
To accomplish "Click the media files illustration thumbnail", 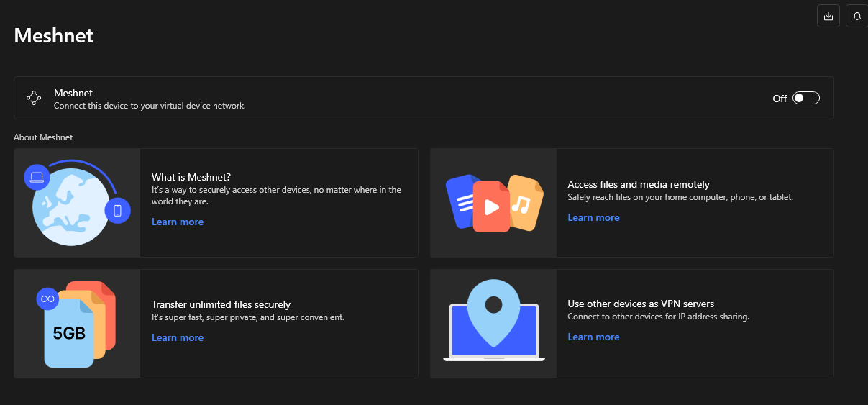I will click(493, 203).
